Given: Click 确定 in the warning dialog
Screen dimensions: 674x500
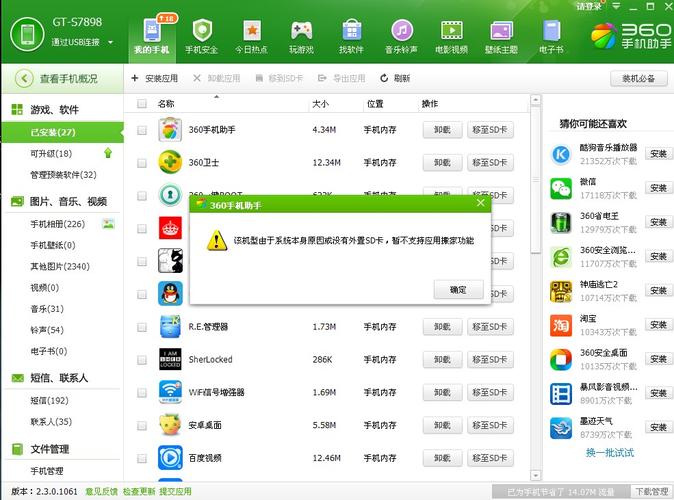Looking at the screenshot, I should (458, 289).
